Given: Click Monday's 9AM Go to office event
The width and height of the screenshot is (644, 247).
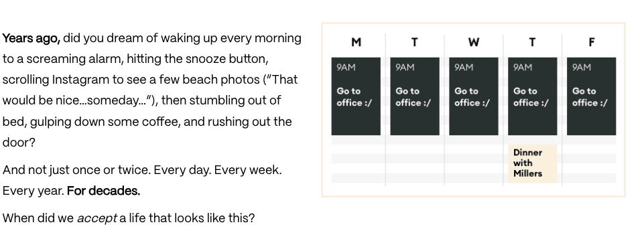Looking at the screenshot, I should point(356,96).
